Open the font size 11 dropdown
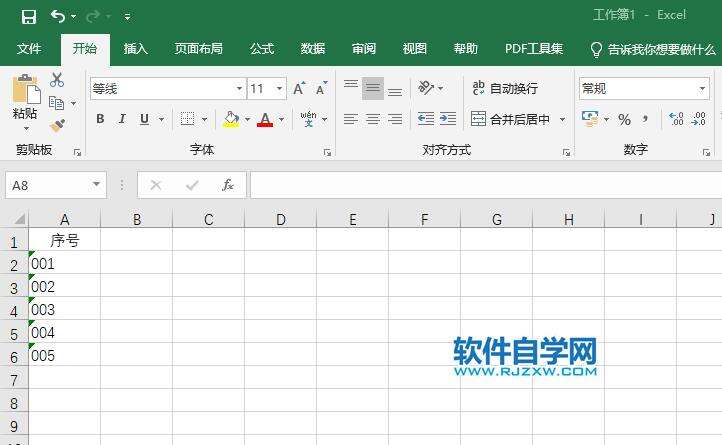The height and width of the screenshot is (445, 722). click(x=279, y=88)
